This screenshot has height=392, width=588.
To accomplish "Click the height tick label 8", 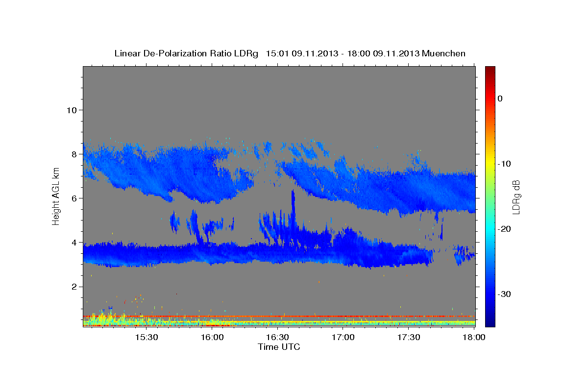I will (x=74, y=154).
